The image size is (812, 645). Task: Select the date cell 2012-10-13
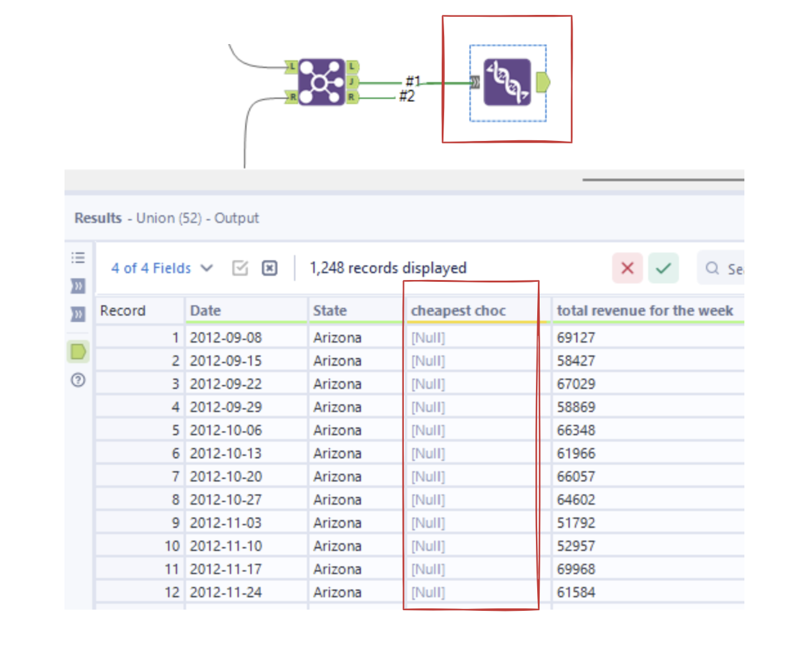[x=246, y=453]
